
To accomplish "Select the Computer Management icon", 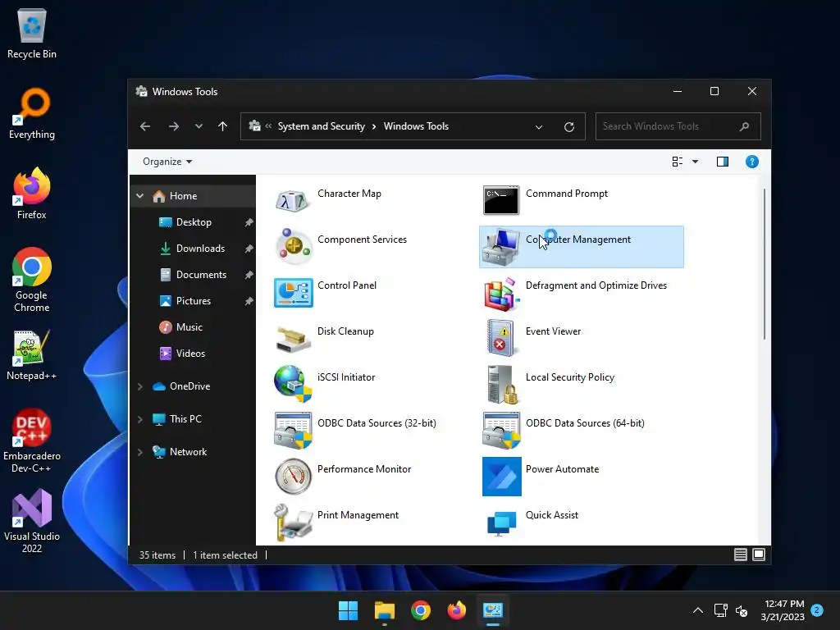I will coord(501,247).
